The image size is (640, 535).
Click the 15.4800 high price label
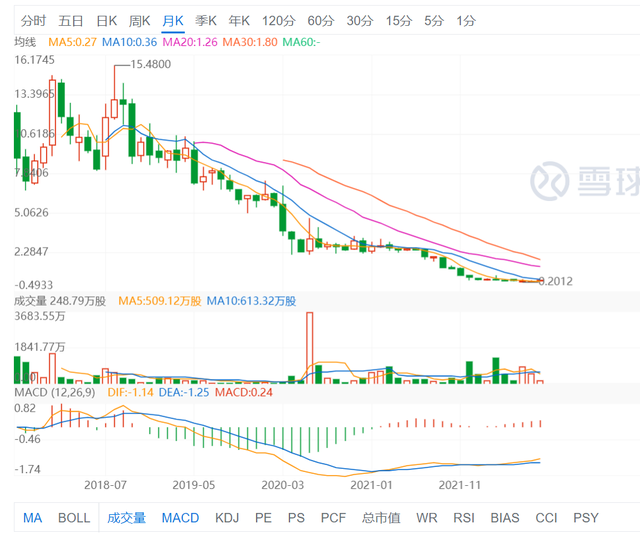(150, 64)
